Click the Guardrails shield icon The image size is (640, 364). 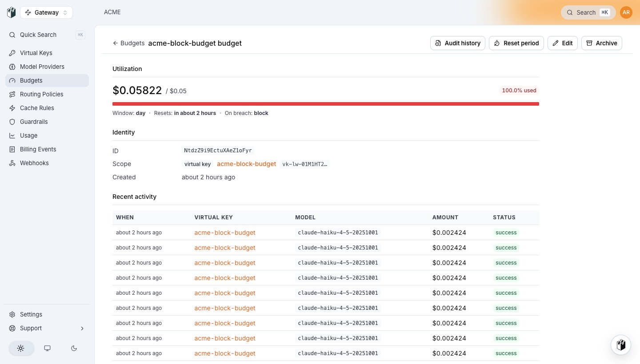click(x=12, y=122)
